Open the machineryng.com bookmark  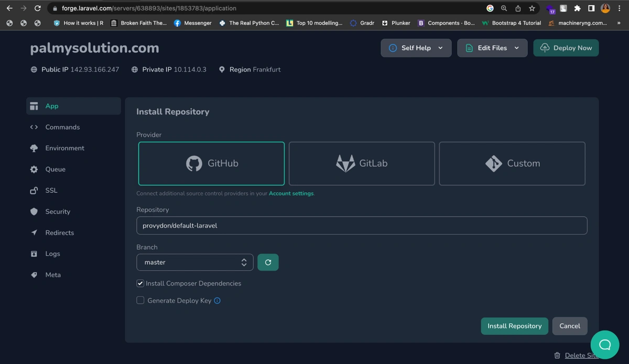point(578,23)
